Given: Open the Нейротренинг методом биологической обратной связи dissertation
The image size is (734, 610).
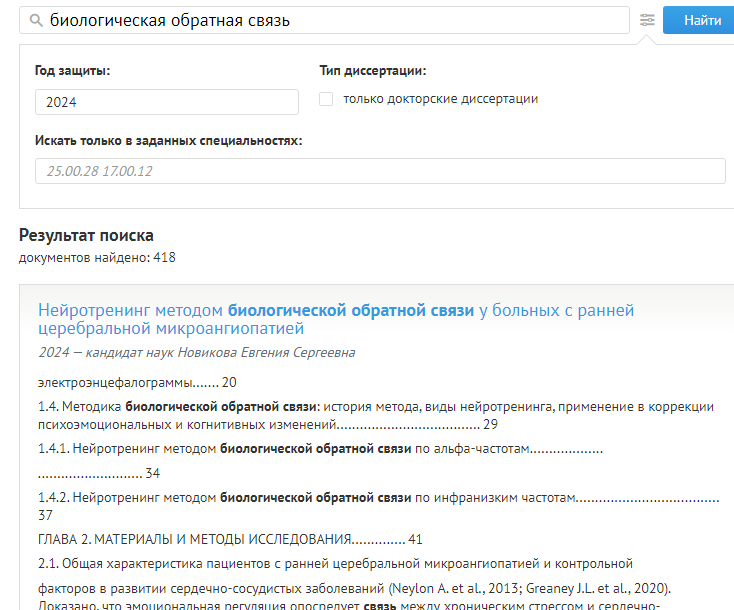Looking at the screenshot, I should (x=336, y=319).
